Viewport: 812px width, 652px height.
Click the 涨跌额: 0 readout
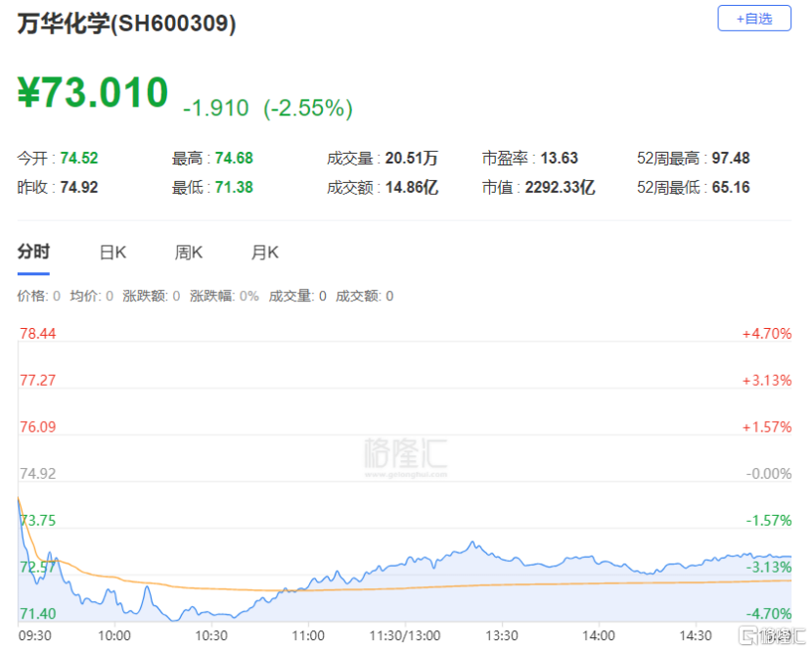152,296
